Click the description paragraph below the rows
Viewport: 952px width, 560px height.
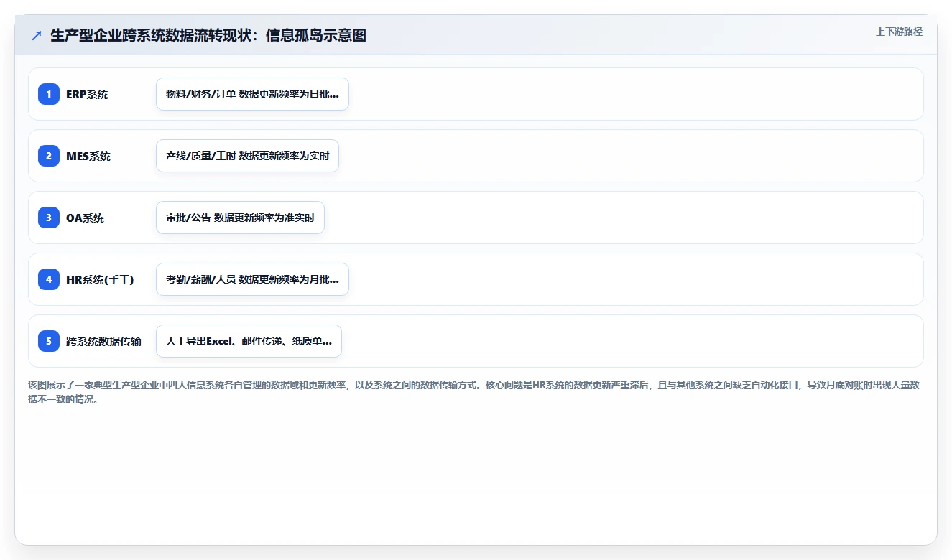point(474,392)
